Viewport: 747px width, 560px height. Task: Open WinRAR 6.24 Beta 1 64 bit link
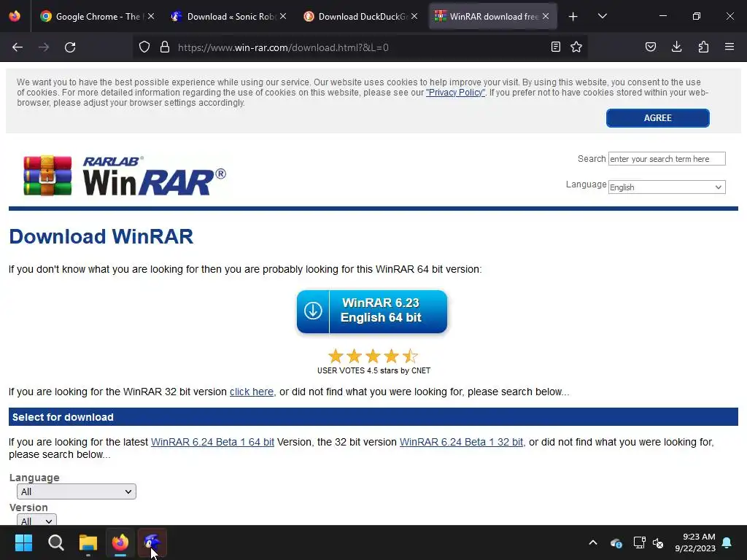pyautogui.click(x=212, y=442)
